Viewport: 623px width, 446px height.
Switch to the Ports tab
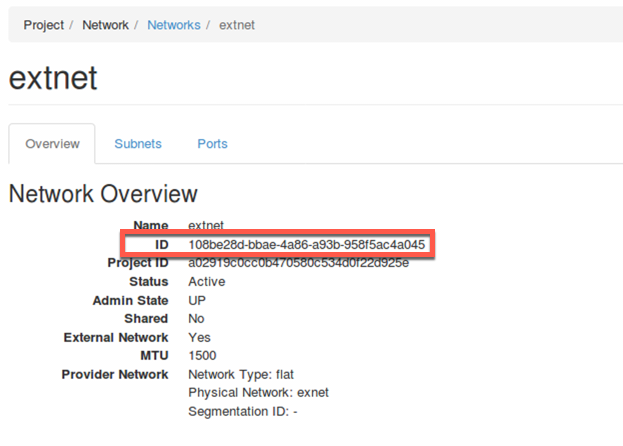213,144
